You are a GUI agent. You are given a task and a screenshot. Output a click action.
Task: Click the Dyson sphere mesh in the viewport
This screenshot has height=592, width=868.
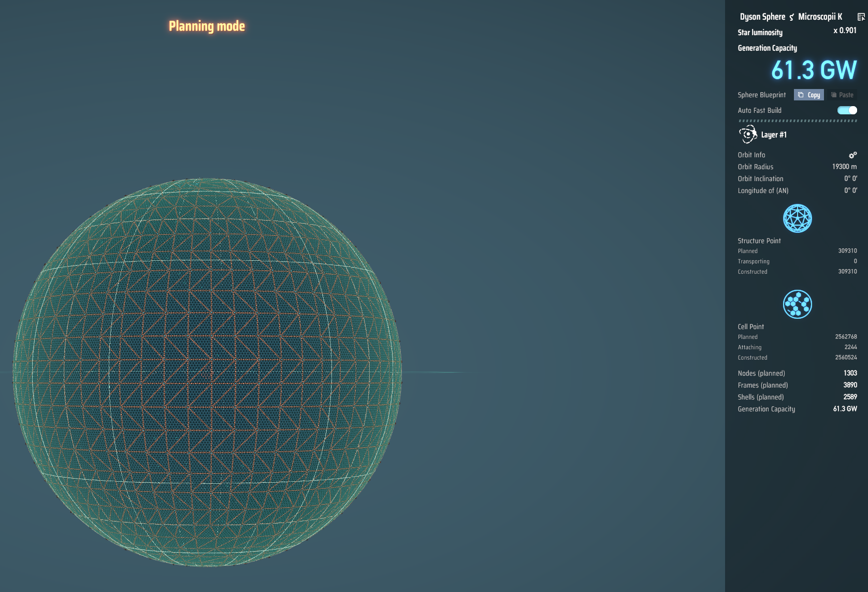(207, 373)
